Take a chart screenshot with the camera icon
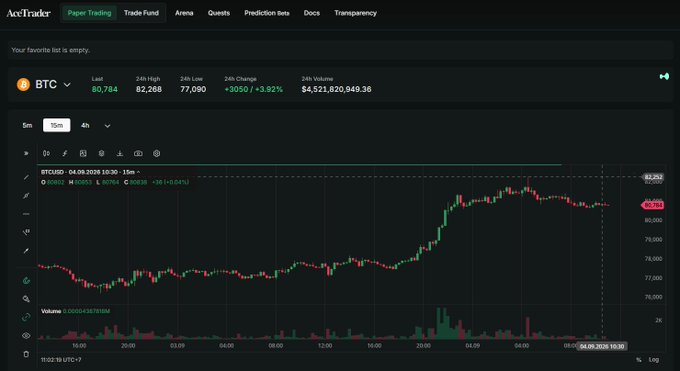 [x=138, y=153]
